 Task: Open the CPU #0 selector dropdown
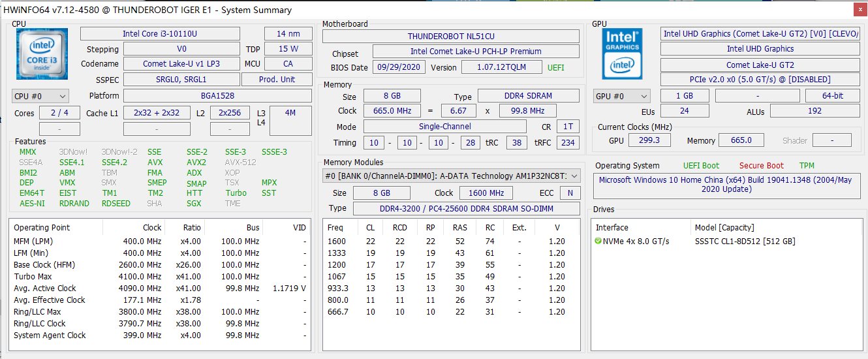40,96
